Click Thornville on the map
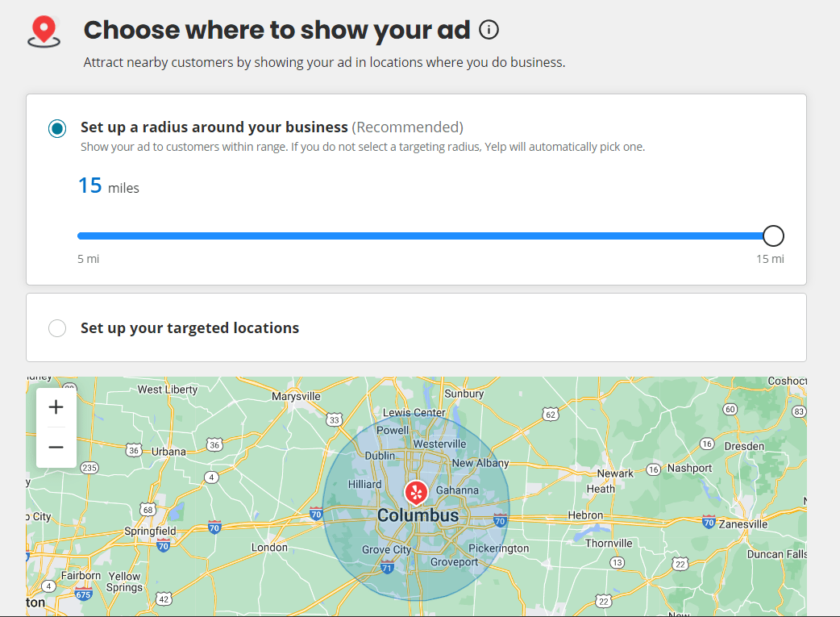Image resolution: width=840 pixels, height=617 pixels. [x=609, y=543]
